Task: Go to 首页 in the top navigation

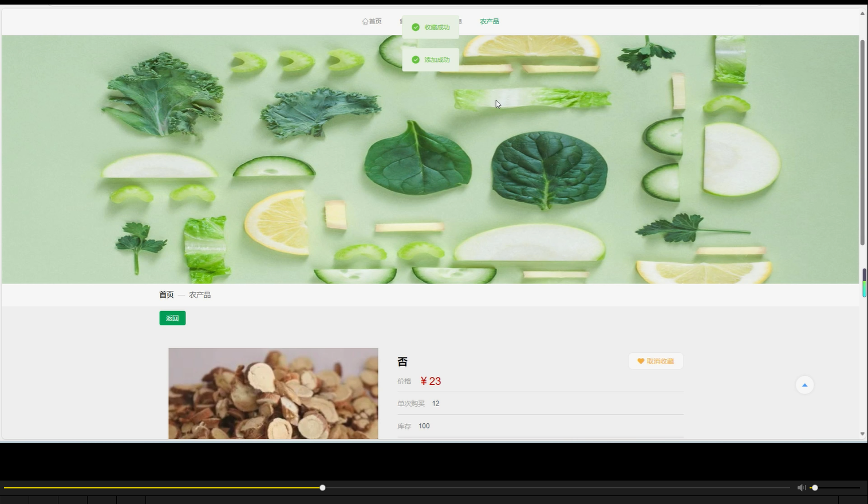Action: pos(372,21)
